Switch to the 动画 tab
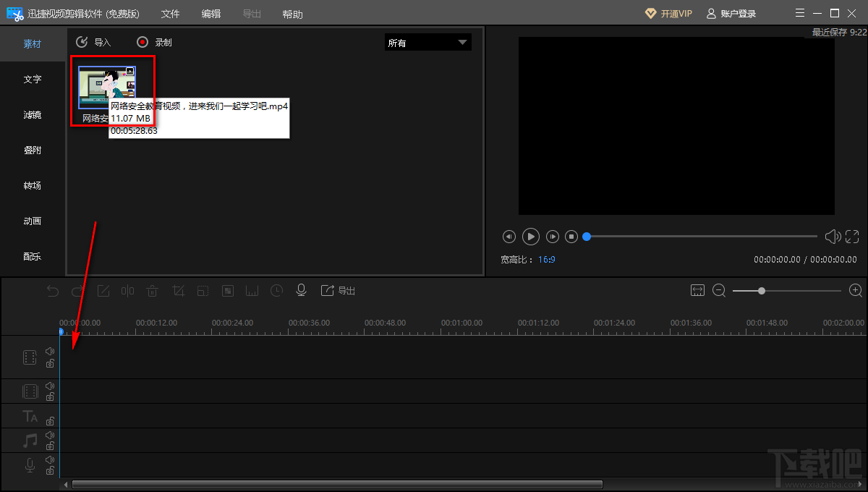The height and width of the screenshot is (492, 868). click(x=33, y=221)
